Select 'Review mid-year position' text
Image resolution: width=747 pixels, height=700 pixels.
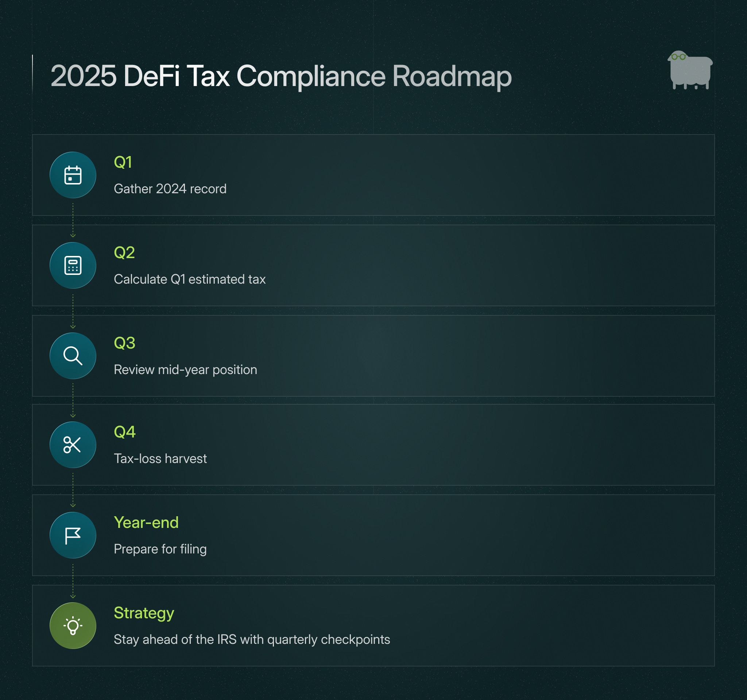(x=185, y=370)
